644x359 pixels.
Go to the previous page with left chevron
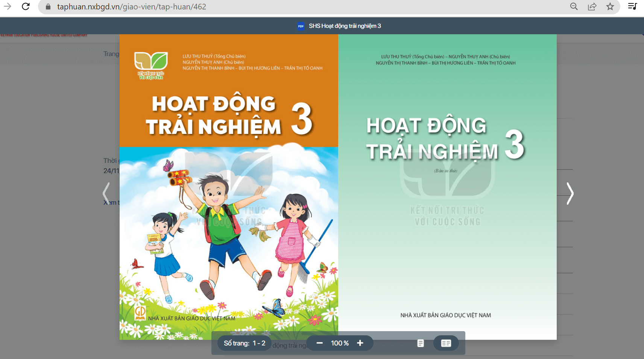(106, 193)
